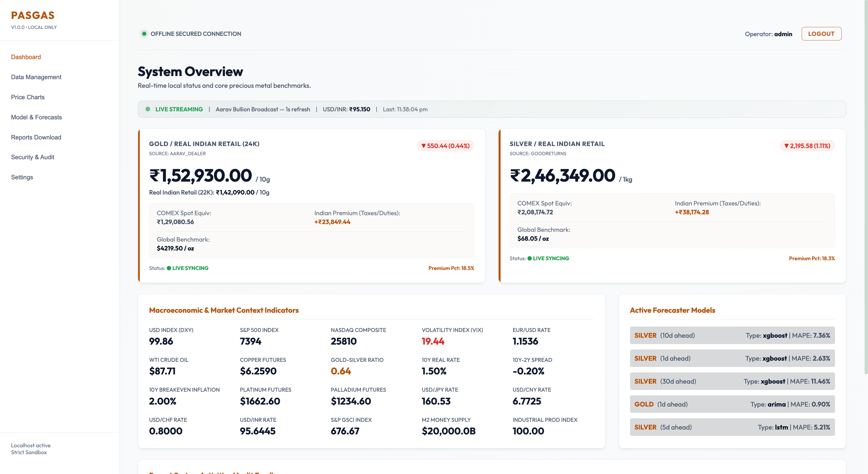This screenshot has width=868, height=474.
Task: Click the Localhost active Strict Sandbox footer
Action: coord(31,449)
